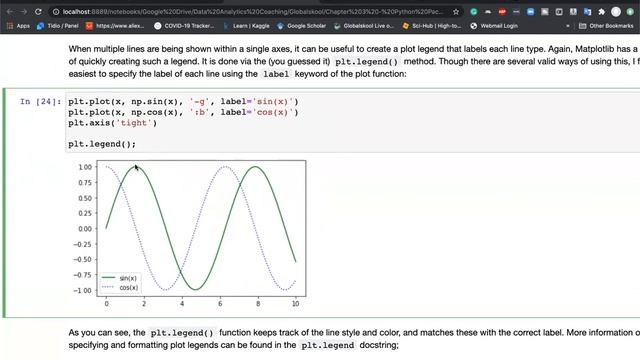Click the plt.legend docstring code text
Image resolution: width=640 pixels, height=360 pixels.
pyautogui.click(x=327, y=345)
